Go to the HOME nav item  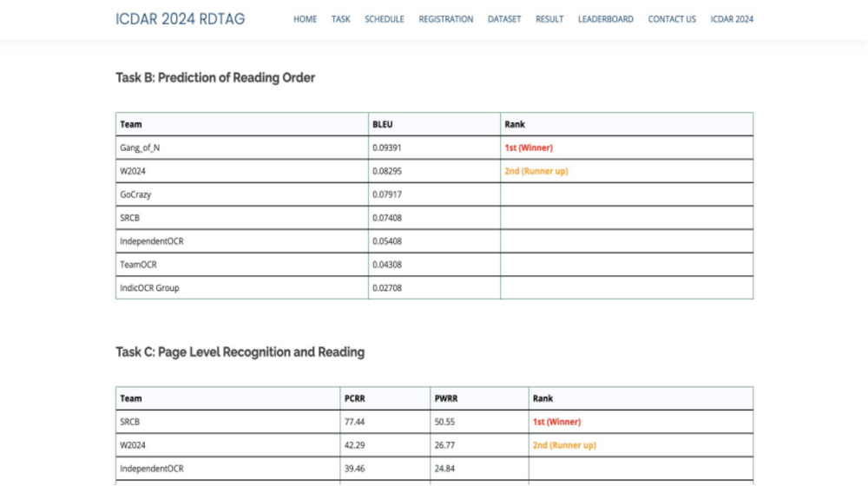[305, 19]
